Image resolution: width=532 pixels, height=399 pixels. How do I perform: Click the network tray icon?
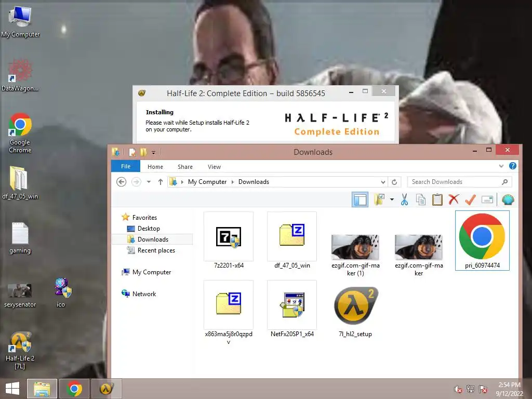click(471, 389)
